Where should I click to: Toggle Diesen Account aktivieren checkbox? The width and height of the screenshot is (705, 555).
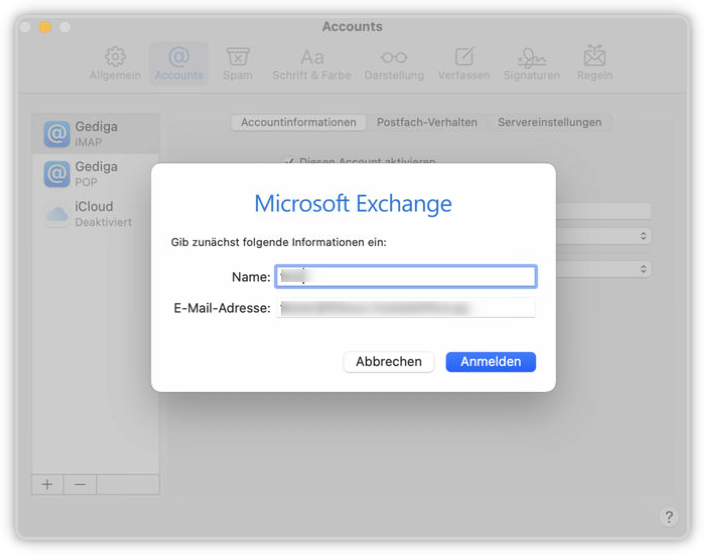coord(289,161)
